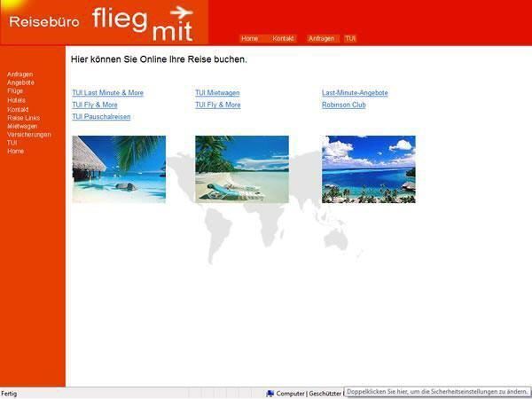The width and height of the screenshot is (532, 399).
Task: Open the TUI Pauschalreisen link
Action: (x=101, y=117)
